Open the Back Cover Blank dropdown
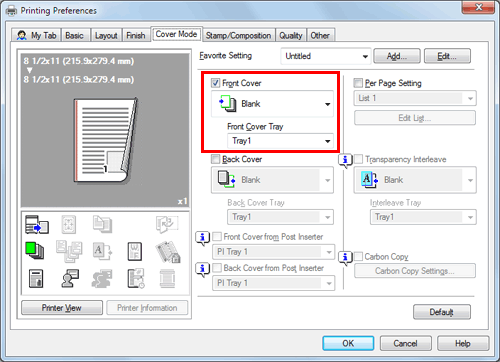Screen dimensions: 500x362 coord(272,180)
